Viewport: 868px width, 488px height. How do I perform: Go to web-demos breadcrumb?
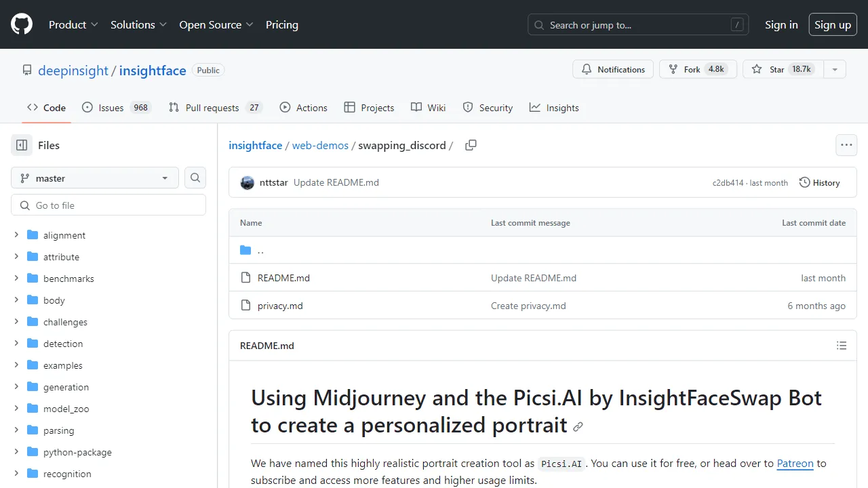tap(320, 145)
